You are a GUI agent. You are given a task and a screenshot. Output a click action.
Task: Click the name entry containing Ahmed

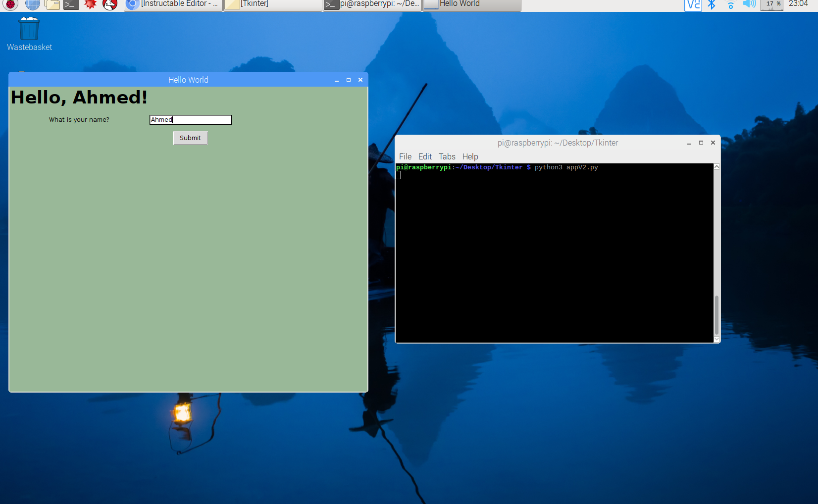click(190, 119)
